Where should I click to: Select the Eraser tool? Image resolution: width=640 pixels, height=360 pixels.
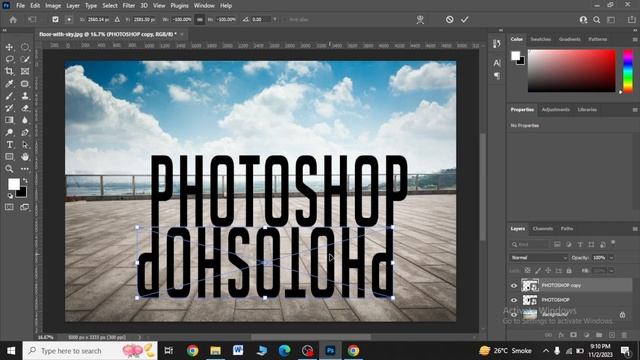click(25, 108)
